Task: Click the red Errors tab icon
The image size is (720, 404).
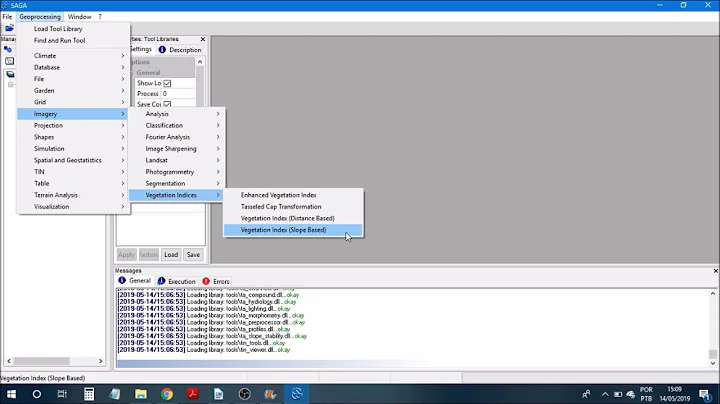Action: click(206, 281)
